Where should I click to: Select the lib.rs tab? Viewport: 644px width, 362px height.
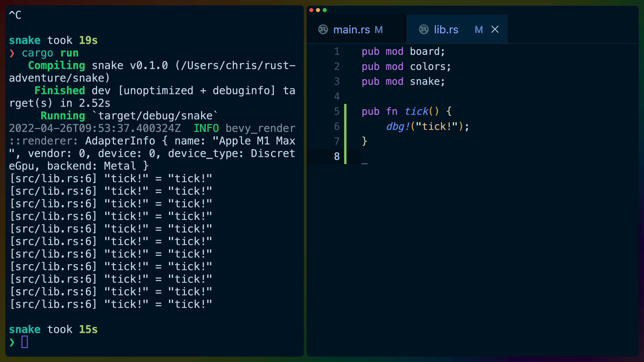[446, 29]
